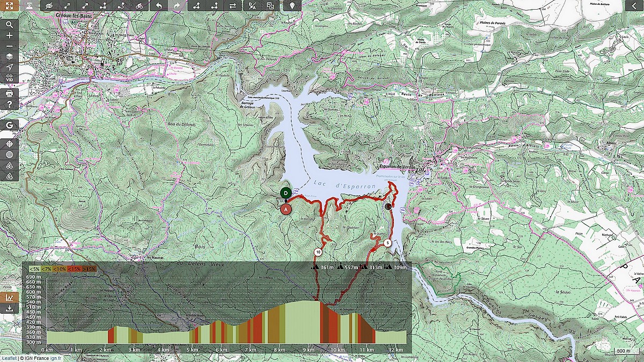This screenshot has width=644, height=362.
Task: Toggle the elevation profile chart
Action: (x=9, y=297)
